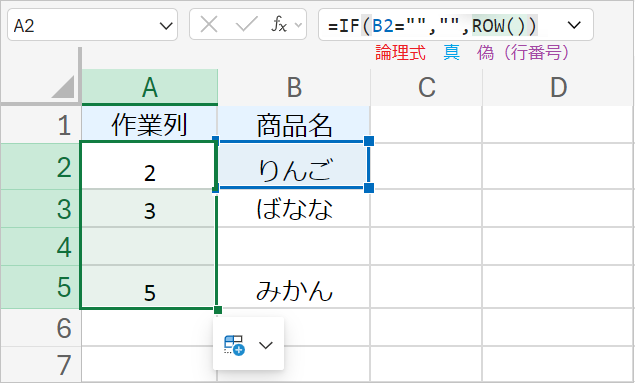Expand the formula bar chevron
This screenshot has width=635, height=384.
coord(574,25)
